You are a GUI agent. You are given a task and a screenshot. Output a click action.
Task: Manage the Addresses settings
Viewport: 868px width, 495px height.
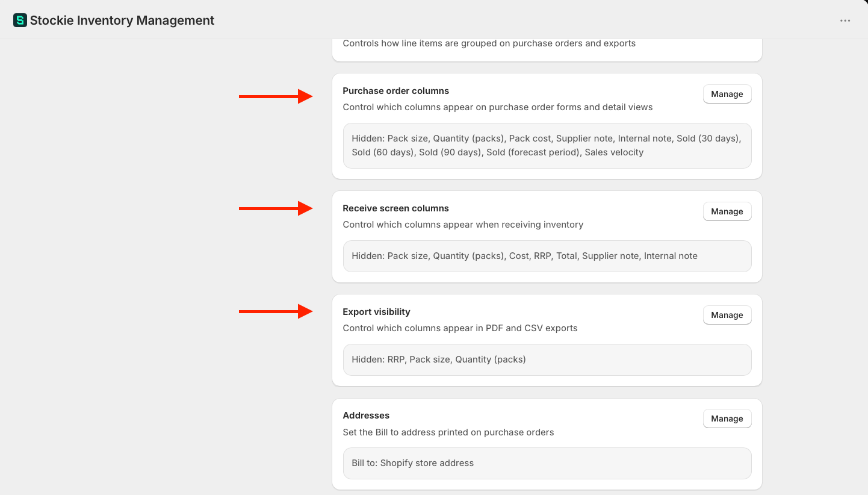[727, 419]
